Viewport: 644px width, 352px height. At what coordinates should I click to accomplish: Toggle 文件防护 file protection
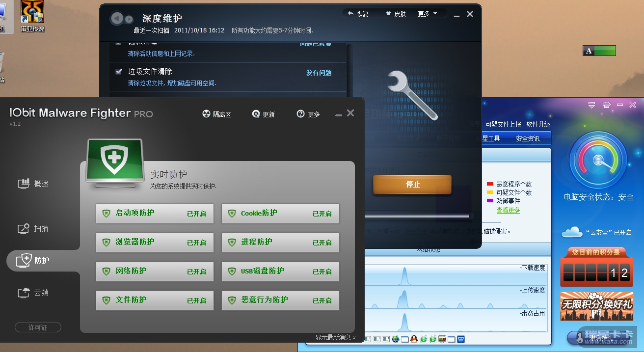155,300
